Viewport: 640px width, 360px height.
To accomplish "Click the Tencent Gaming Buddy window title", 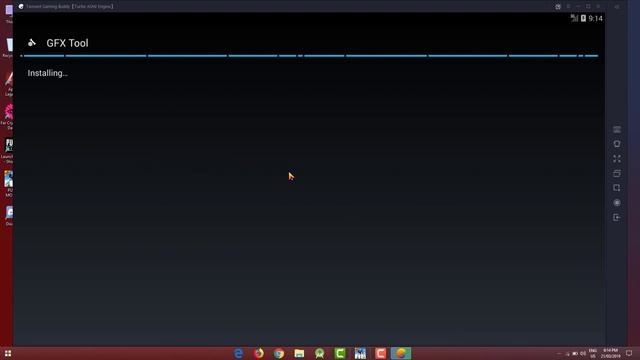I will [x=70, y=7].
